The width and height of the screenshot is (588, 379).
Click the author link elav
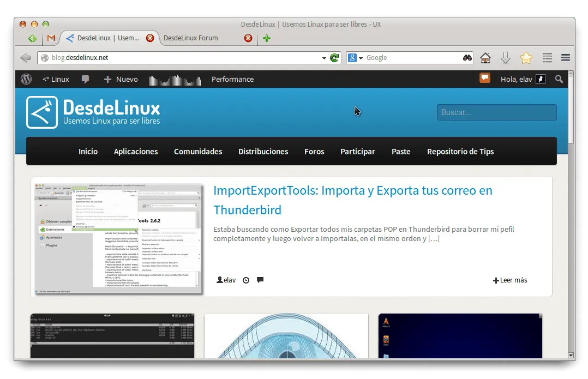pos(226,280)
